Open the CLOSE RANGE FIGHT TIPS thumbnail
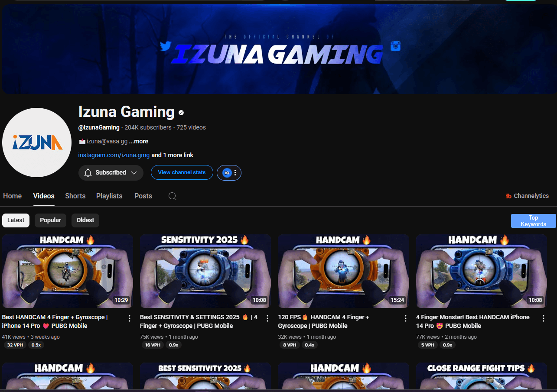 [482, 376]
